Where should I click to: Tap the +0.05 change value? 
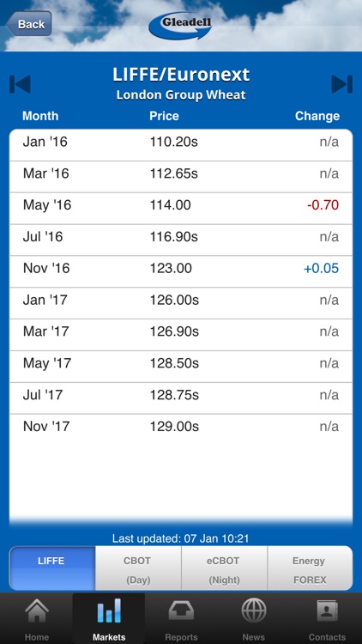point(322,268)
